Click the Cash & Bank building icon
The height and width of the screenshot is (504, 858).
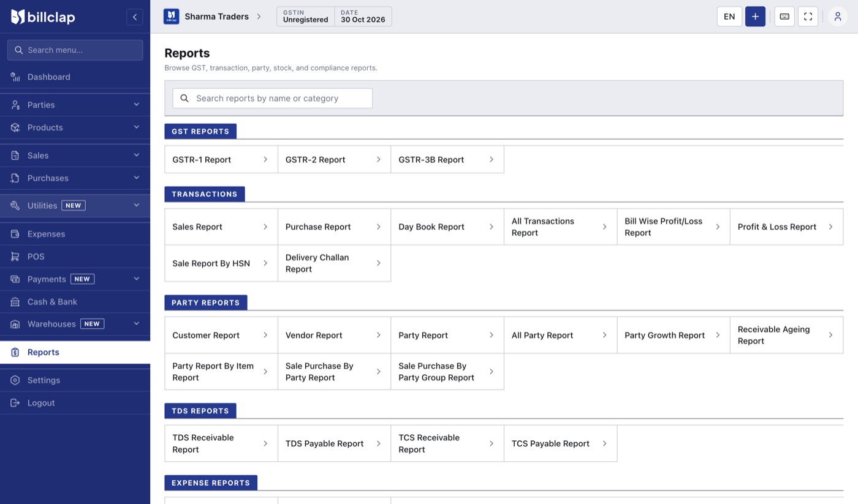(x=15, y=302)
